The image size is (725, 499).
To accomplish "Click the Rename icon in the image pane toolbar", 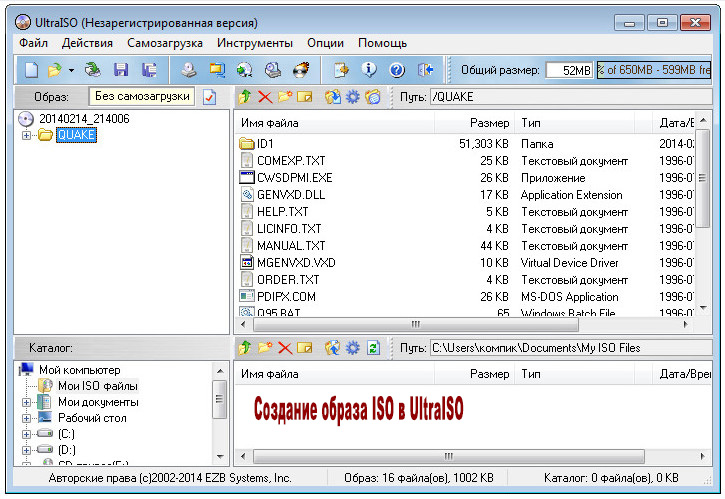I will 305,97.
